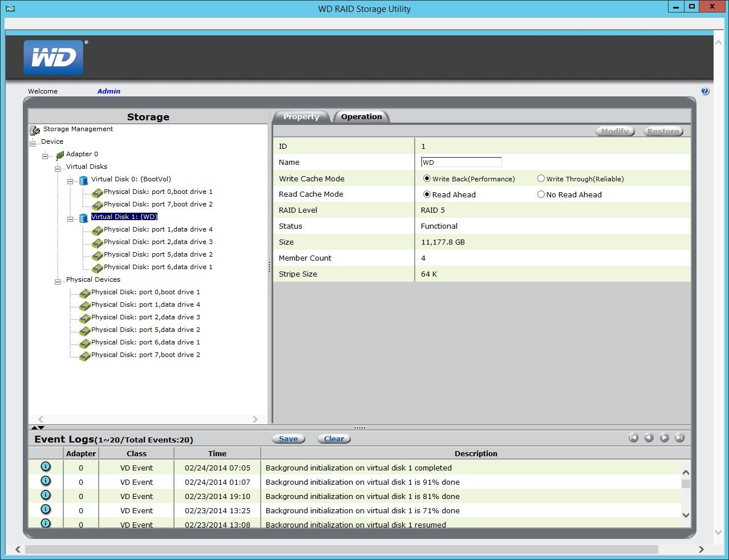Viewport: 729px width, 560px height.
Task: Collapse the Adapter 0 tree node
Action: [45, 156]
